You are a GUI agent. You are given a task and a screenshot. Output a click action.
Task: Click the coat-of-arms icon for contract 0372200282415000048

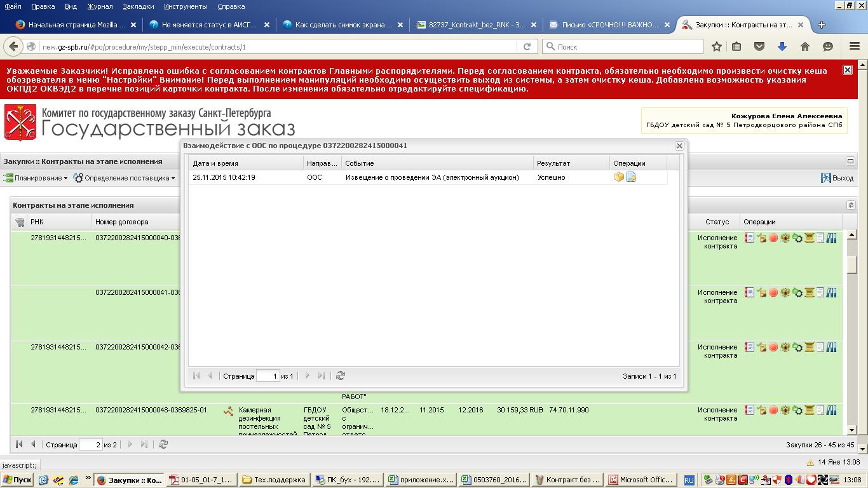[785, 410]
